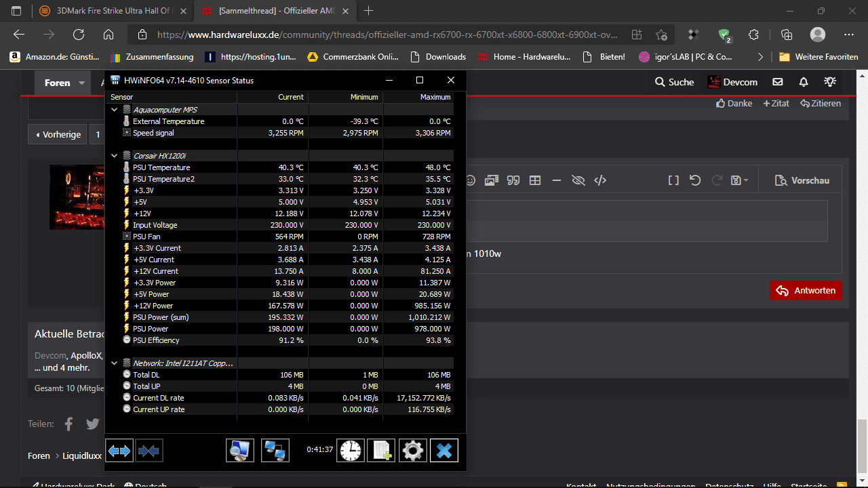Start HWiNFO logging with sheet-plus icon
This screenshot has width=868, height=488.
pyautogui.click(x=381, y=450)
